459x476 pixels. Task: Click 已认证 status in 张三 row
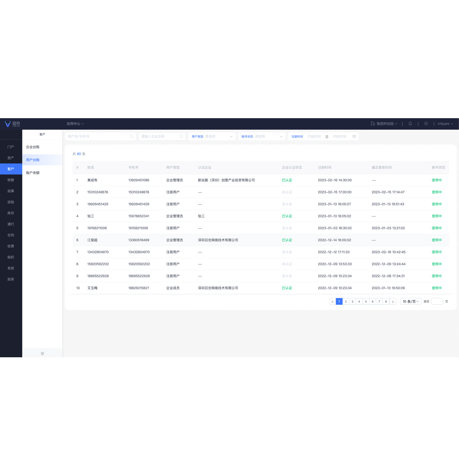[287, 216]
